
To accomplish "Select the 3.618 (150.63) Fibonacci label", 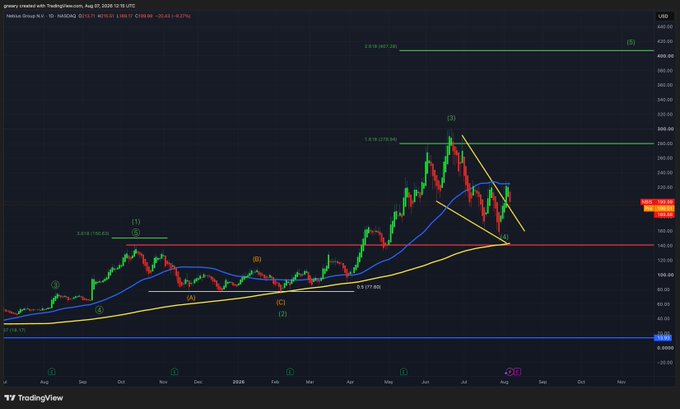I will [93, 234].
